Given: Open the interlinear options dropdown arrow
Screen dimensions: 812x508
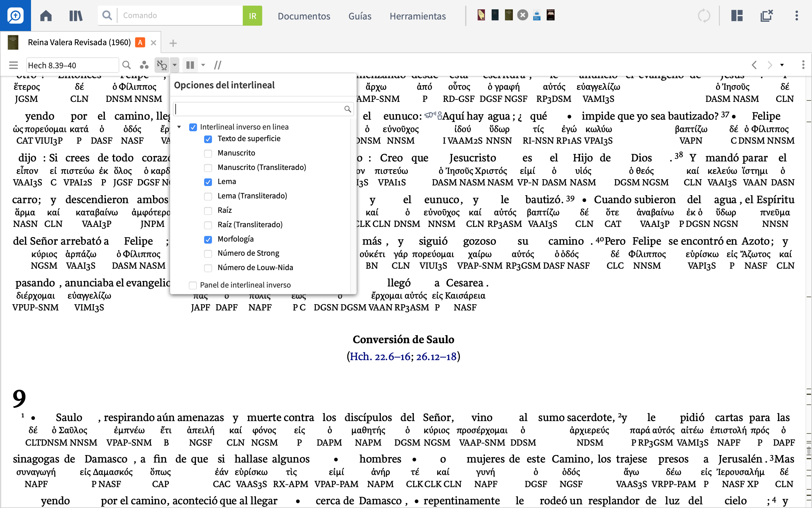Looking at the screenshot, I should [x=175, y=65].
